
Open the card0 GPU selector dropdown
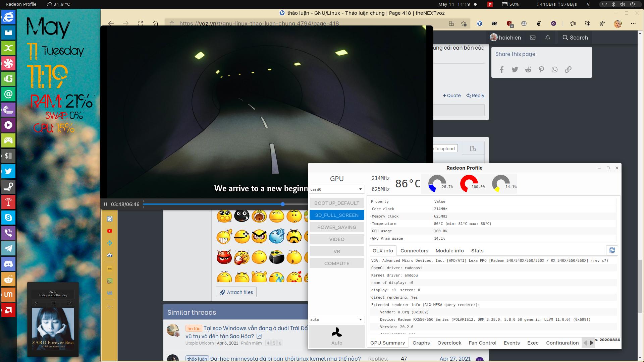click(x=337, y=189)
